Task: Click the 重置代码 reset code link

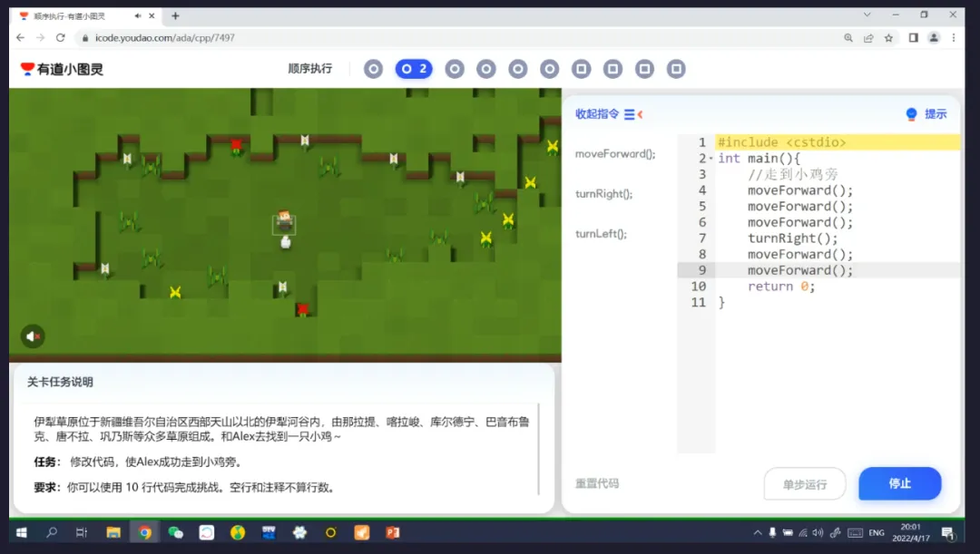Action: [597, 483]
